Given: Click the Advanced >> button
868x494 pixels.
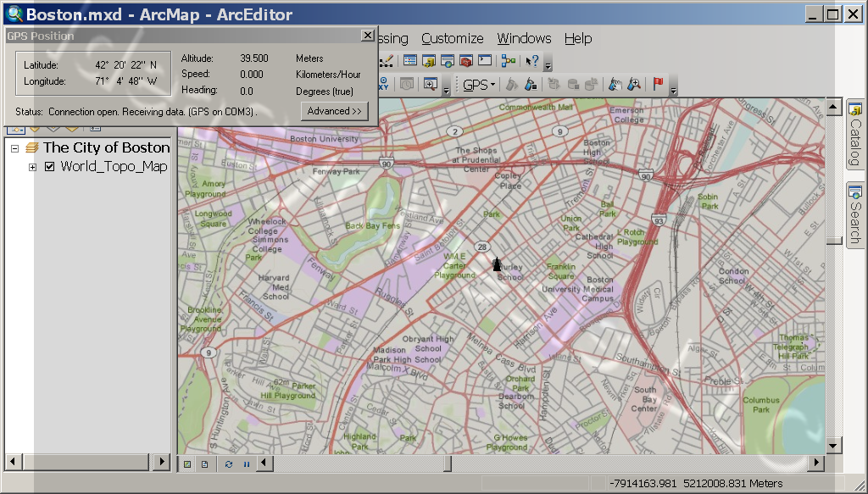Looking at the screenshot, I should [x=335, y=111].
